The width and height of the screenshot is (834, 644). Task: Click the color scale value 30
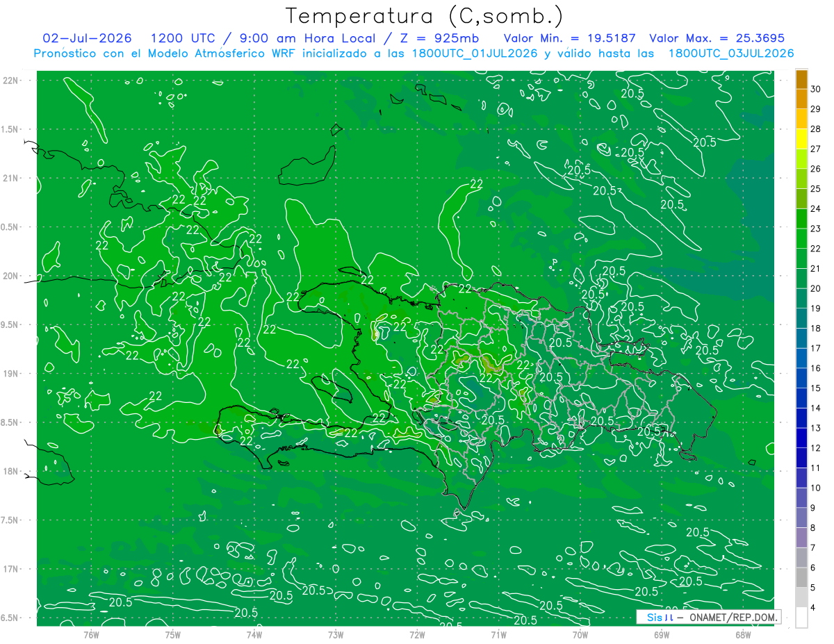(816, 89)
